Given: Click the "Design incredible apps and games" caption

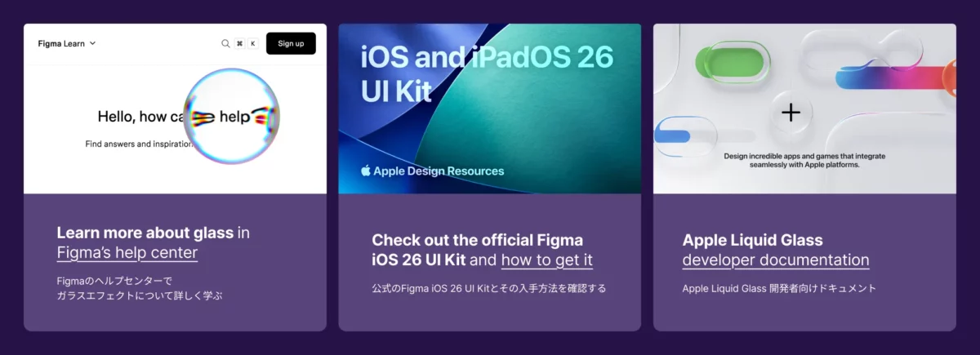Looking at the screenshot, I should [x=804, y=160].
